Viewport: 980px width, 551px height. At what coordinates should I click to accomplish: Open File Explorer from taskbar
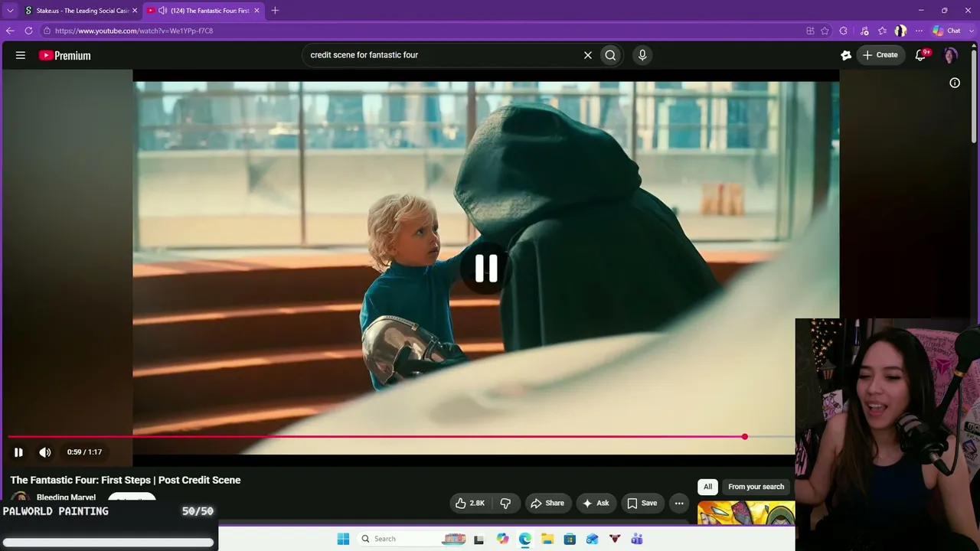tap(547, 539)
